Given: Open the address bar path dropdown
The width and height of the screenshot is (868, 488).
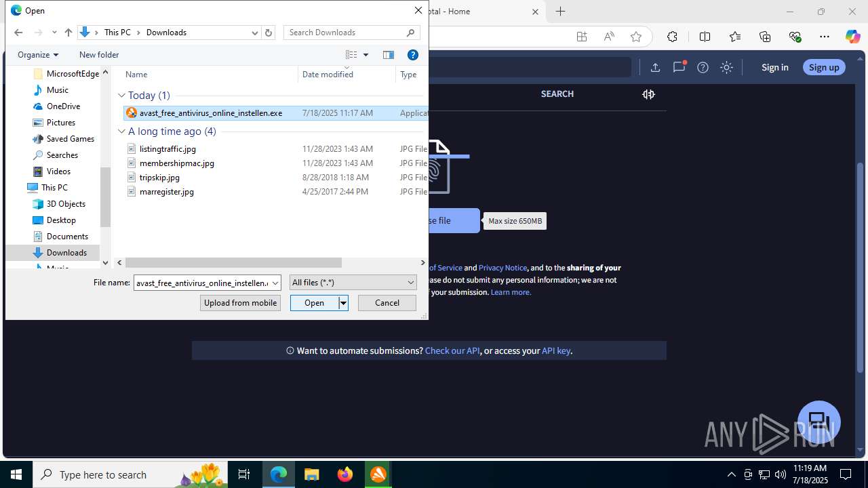Looking at the screenshot, I should pyautogui.click(x=255, y=33).
